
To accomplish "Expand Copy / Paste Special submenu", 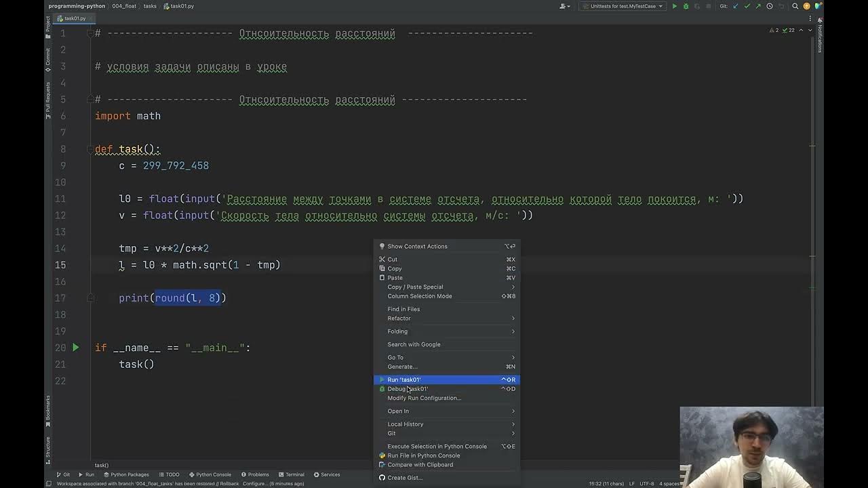I will pyautogui.click(x=447, y=287).
